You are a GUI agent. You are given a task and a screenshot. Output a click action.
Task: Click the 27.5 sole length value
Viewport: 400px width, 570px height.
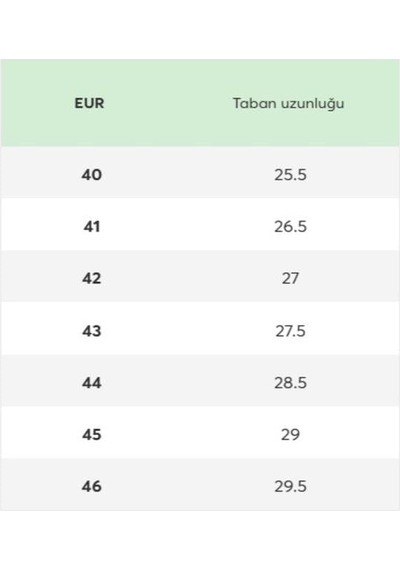(290, 331)
